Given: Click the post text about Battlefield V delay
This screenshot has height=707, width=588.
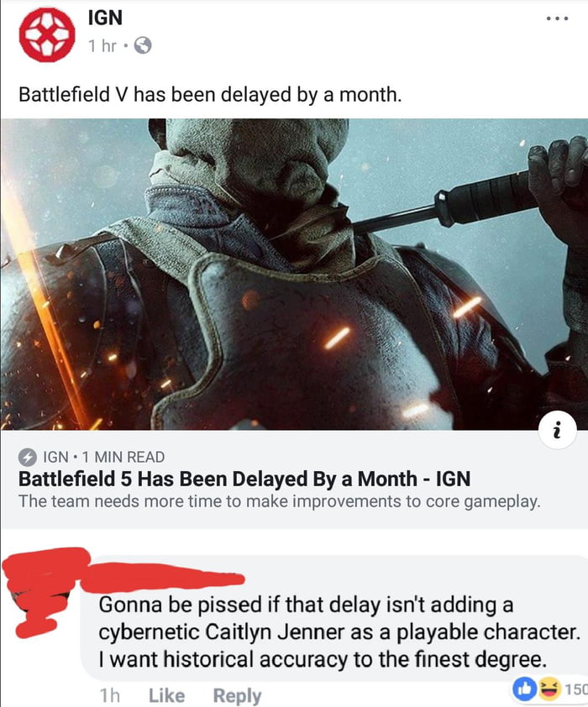Looking at the screenshot, I should (210, 95).
